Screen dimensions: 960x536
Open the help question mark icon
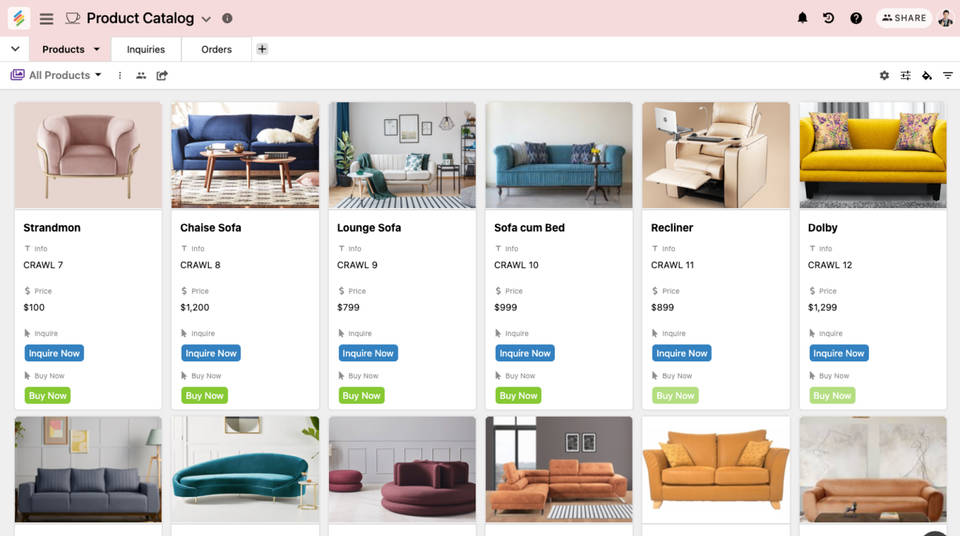pyautogui.click(x=856, y=18)
